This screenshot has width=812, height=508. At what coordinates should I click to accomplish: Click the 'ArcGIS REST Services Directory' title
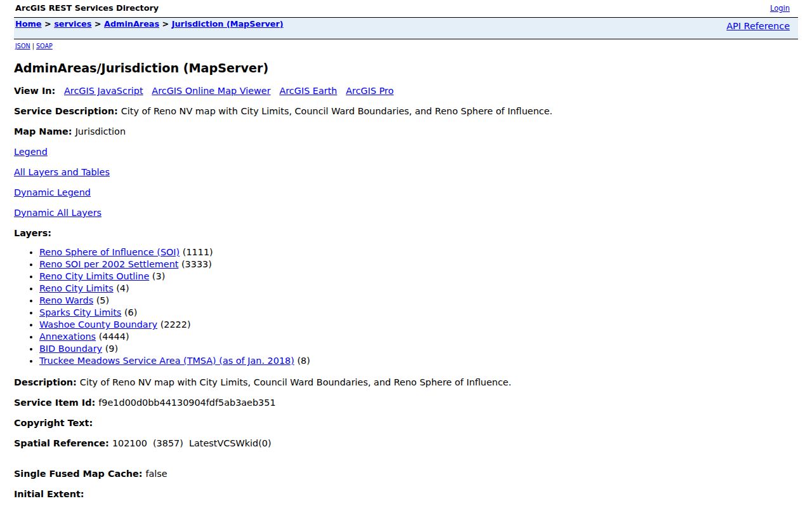tap(87, 8)
